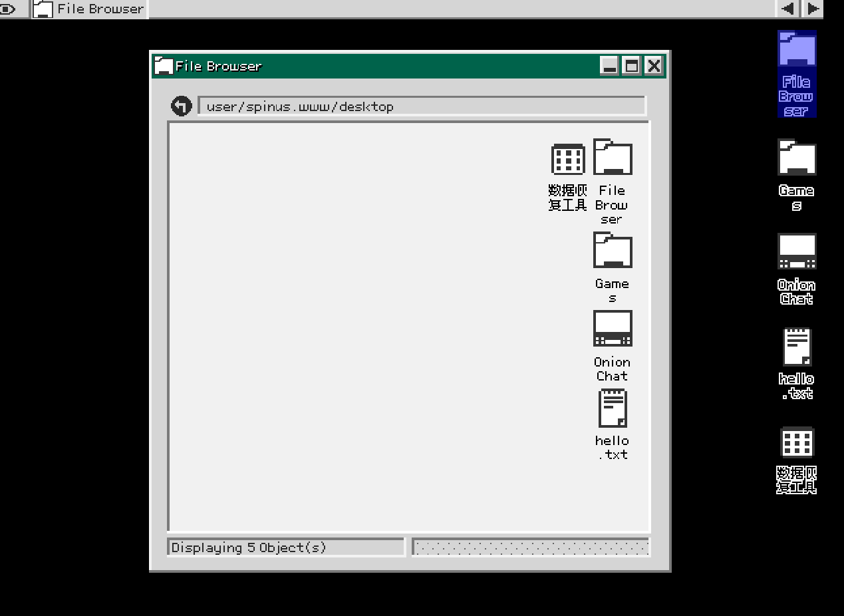The height and width of the screenshot is (616, 844).
Task: Click the hello.txt desktop file icon
Action: click(x=797, y=347)
